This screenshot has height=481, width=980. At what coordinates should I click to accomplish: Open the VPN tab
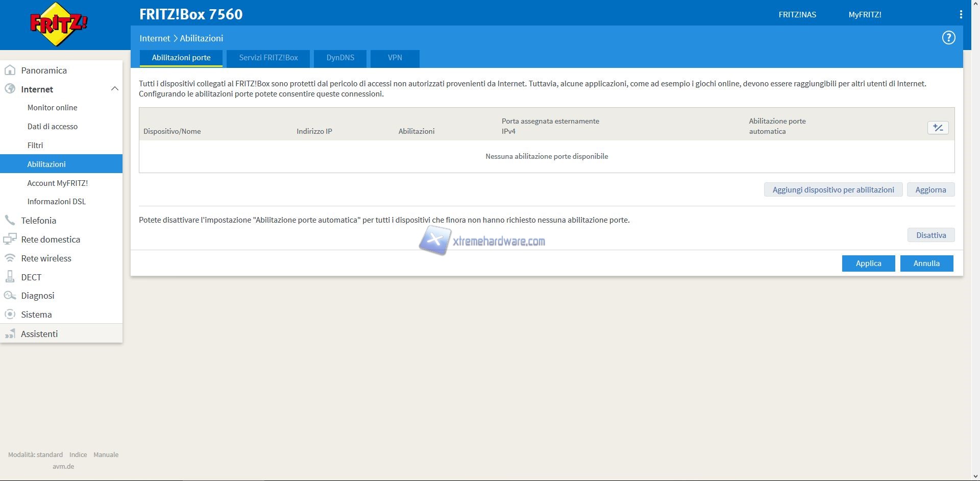[395, 58]
